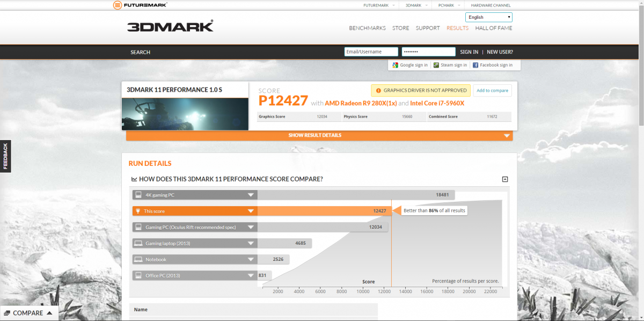This screenshot has height=321, width=644.
Task: Click the Combined Score value 11672
Action: pos(492,116)
